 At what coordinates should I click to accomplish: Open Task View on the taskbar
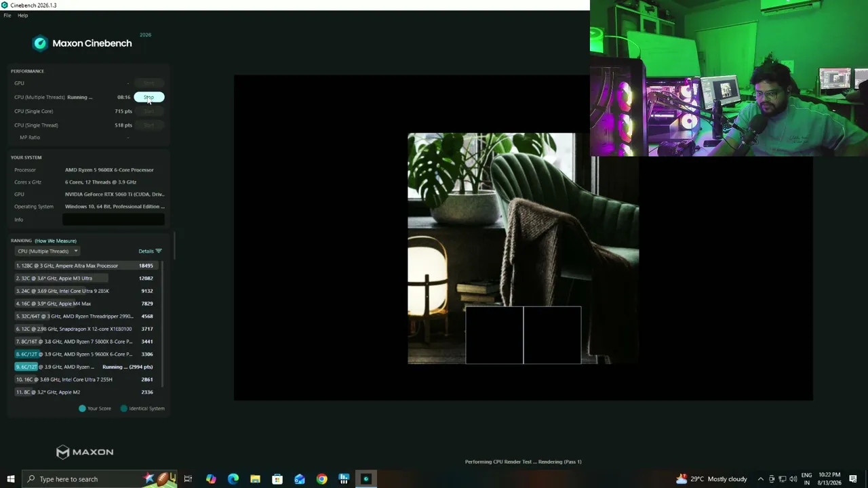click(188, 479)
